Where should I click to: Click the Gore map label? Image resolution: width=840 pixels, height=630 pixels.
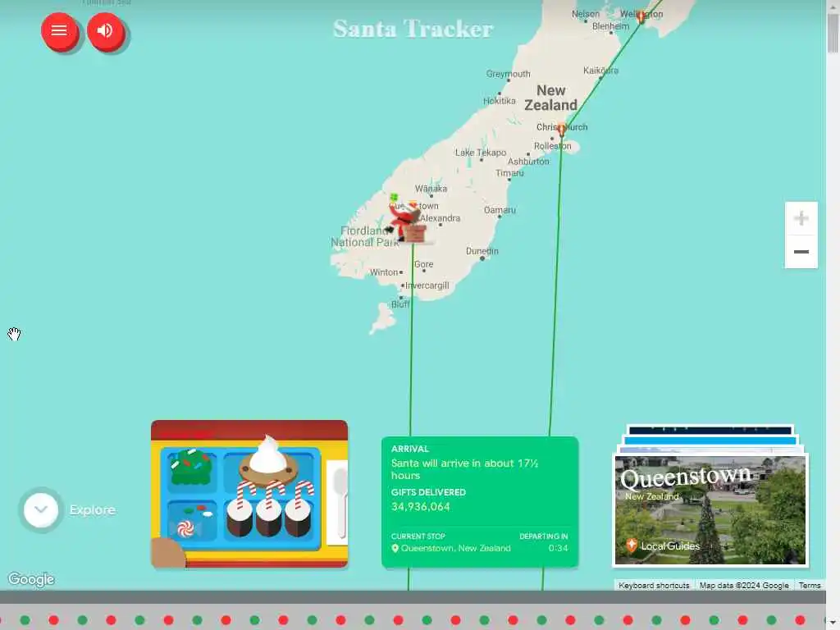coord(423,264)
